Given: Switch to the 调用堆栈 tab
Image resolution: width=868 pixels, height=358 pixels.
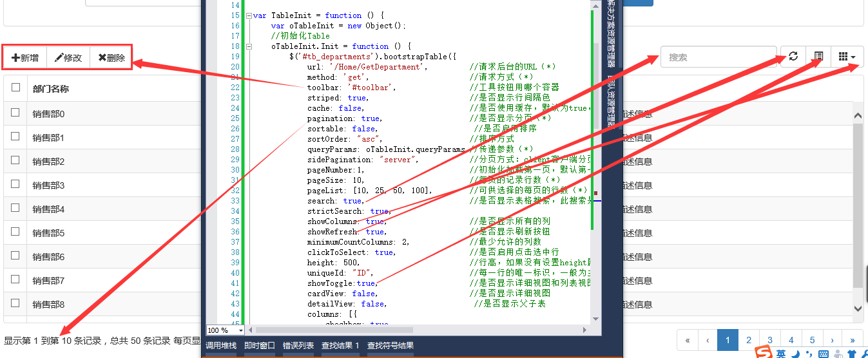Looking at the screenshot, I should point(221,346).
